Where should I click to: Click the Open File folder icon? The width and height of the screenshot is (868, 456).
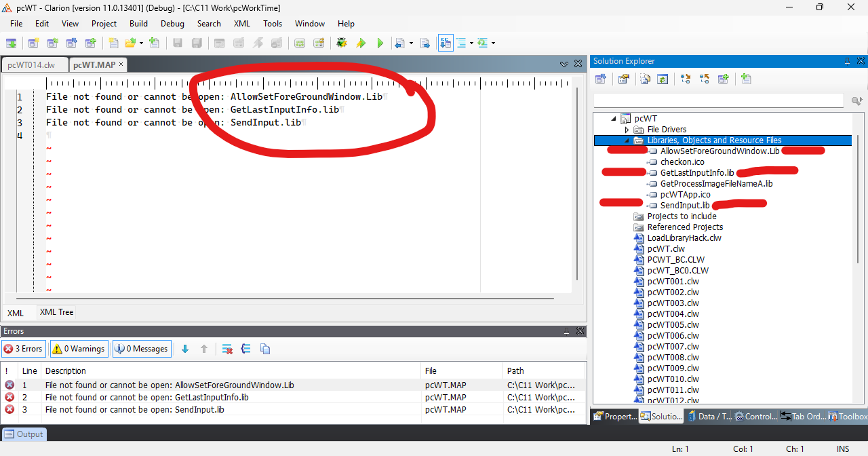(130, 43)
